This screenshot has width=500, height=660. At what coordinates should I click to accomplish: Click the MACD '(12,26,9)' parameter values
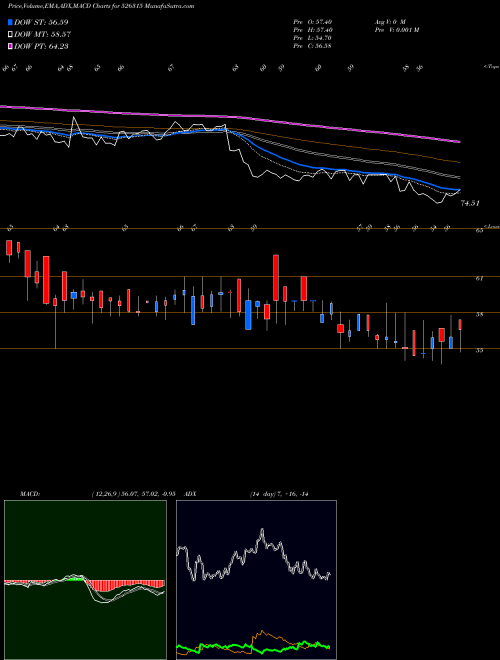click(x=133, y=494)
